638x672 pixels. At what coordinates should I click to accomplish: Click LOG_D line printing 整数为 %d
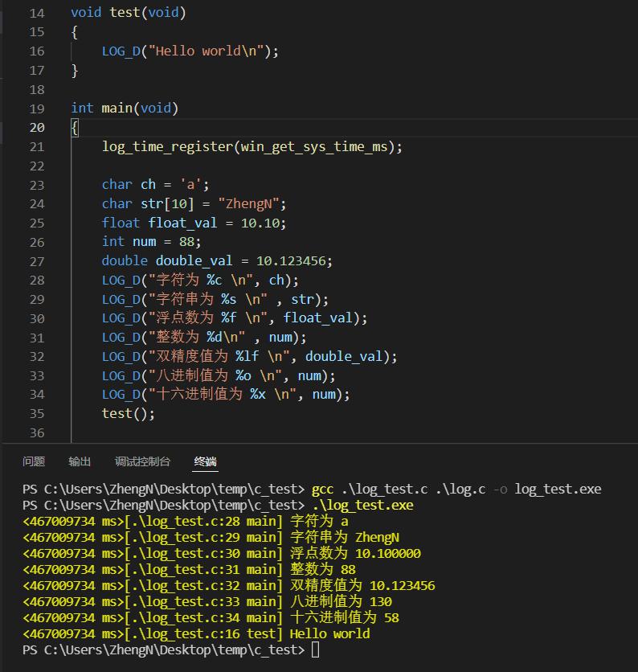[x=204, y=338]
